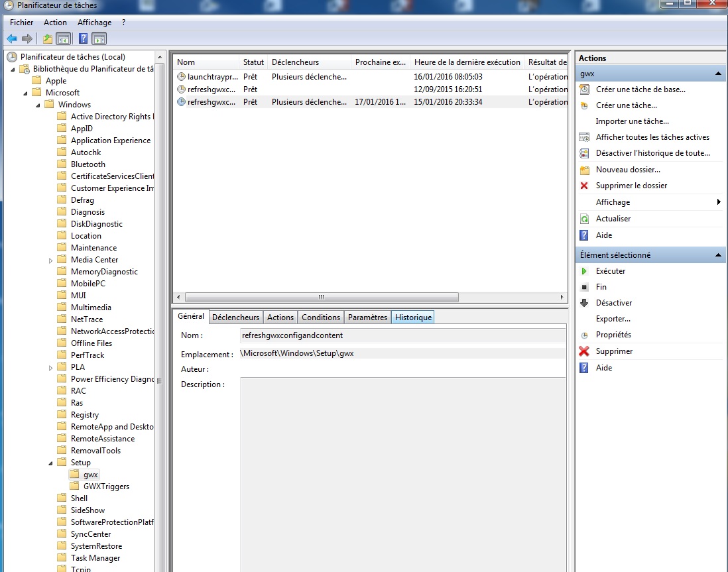The height and width of the screenshot is (572, 728).
Task: Switch to the Déclencheurs tab
Action: (236, 317)
